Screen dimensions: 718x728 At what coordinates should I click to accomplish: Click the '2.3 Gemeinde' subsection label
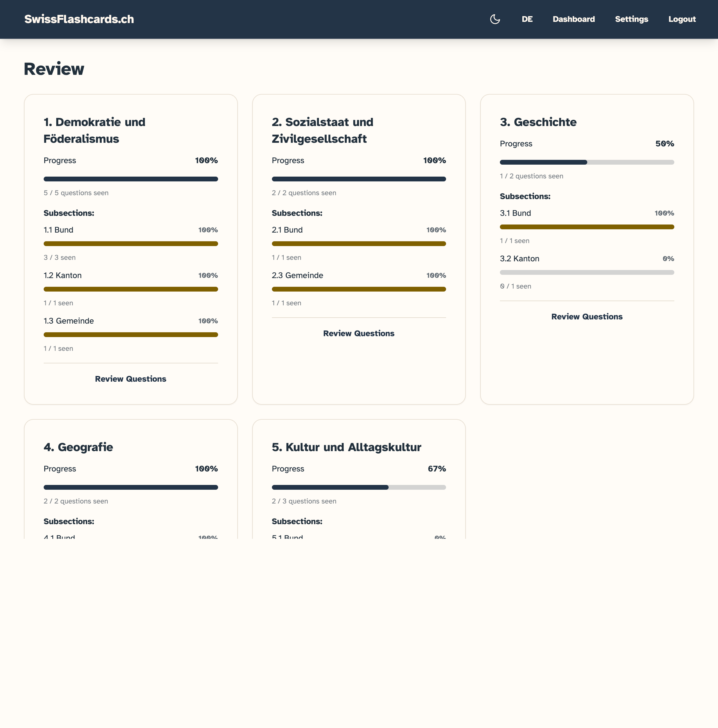point(297,275)
